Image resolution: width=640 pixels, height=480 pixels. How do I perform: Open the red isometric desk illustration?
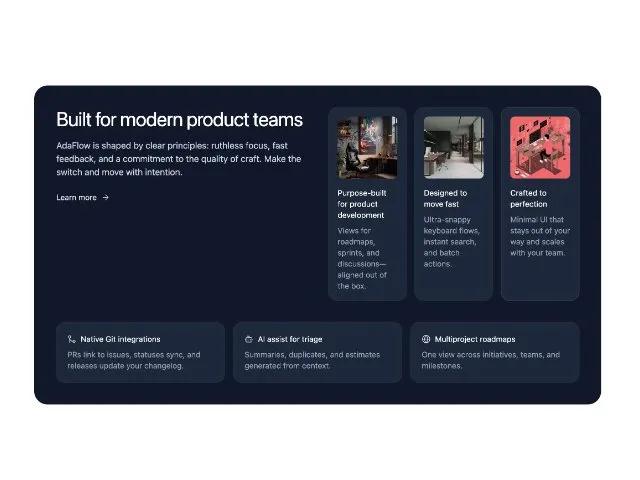click(x=540, y=147)
